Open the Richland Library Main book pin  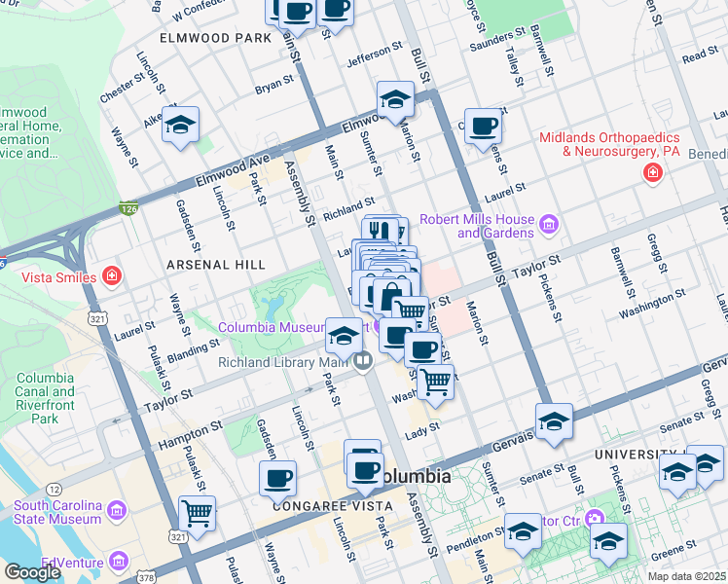(363, 362)
